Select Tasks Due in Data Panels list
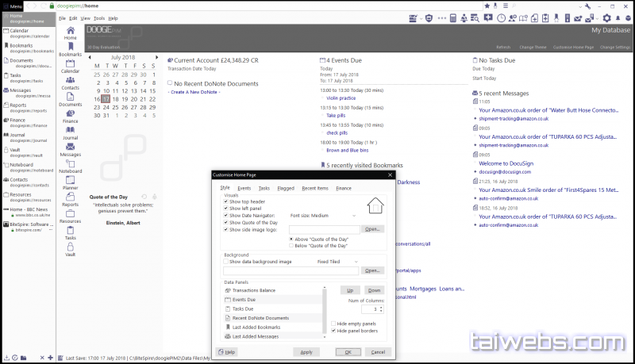 click(x=244, y=308)
